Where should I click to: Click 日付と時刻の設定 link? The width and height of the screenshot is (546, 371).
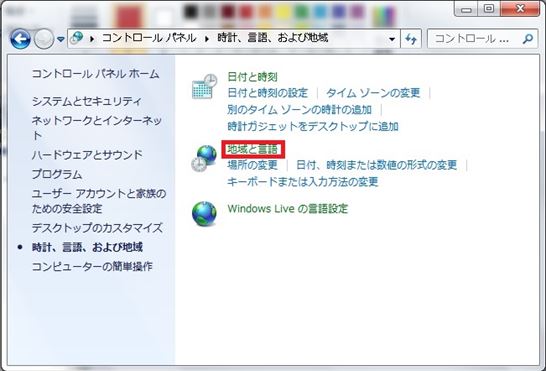pyautogui.click(x=268, y=93)
